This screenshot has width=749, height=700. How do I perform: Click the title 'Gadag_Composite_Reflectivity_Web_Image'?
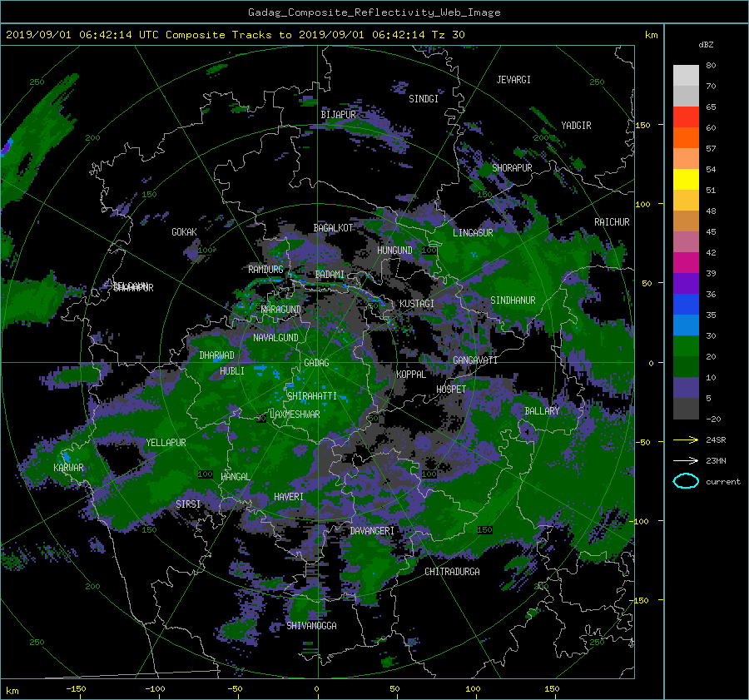point(374,12)
